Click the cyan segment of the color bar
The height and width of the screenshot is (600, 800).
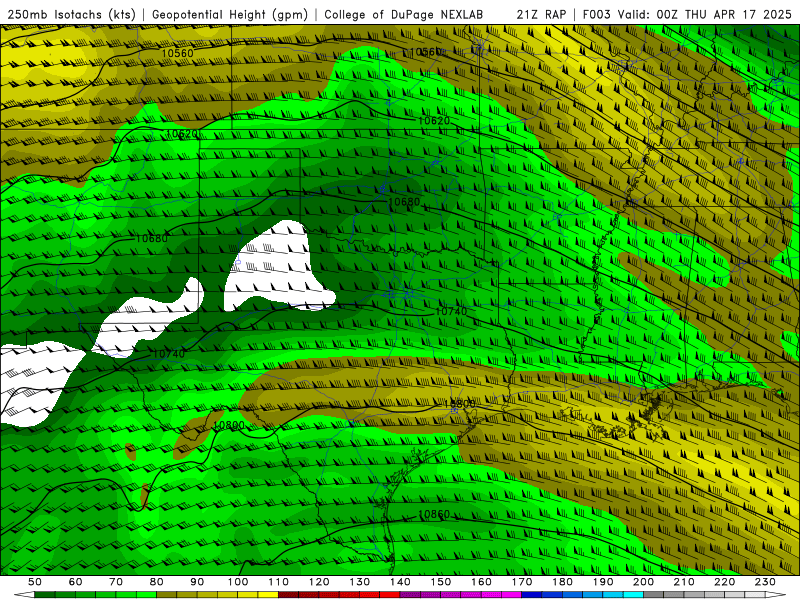click(x=633, y=595)
